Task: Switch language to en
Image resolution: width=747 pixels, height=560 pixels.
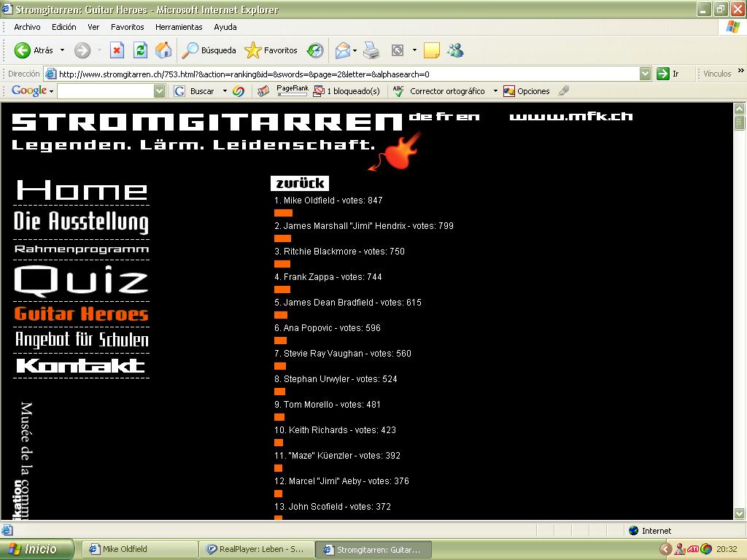Action: pos(467,117)
